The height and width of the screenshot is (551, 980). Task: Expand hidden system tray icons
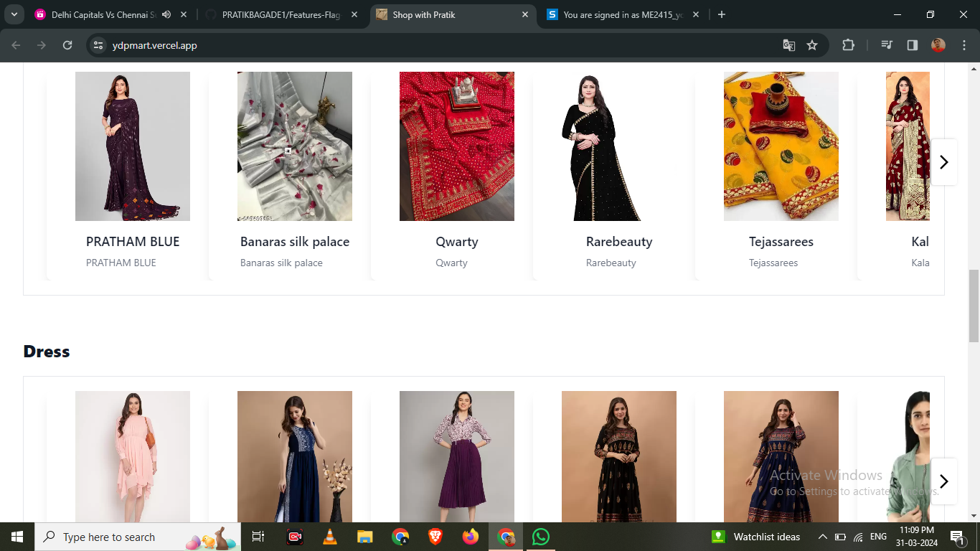click(x=822, y=537)
